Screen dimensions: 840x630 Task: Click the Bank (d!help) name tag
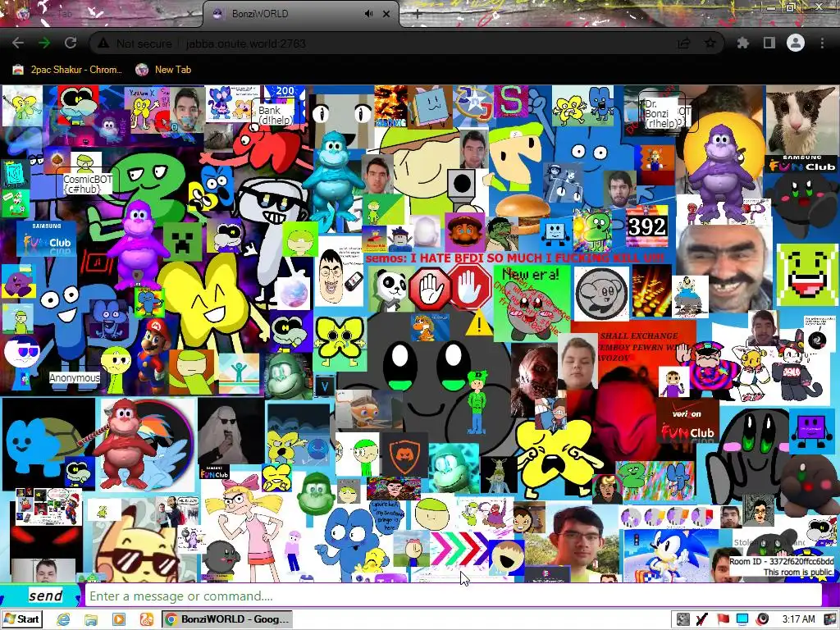pyautogui.click(x=275, y=115)
